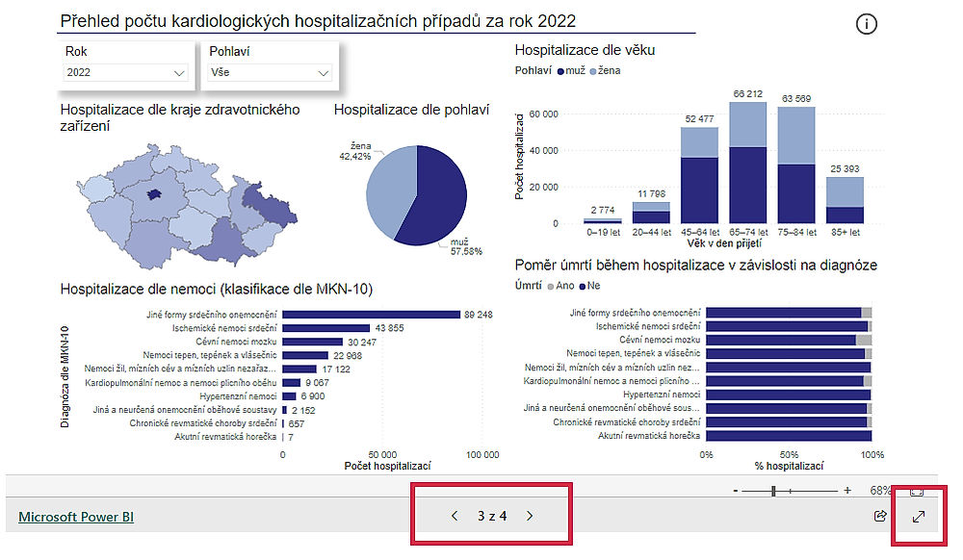The image size is (963, 560).
Task: Go to the next report page chevron
Action: (x=529, y=516)
